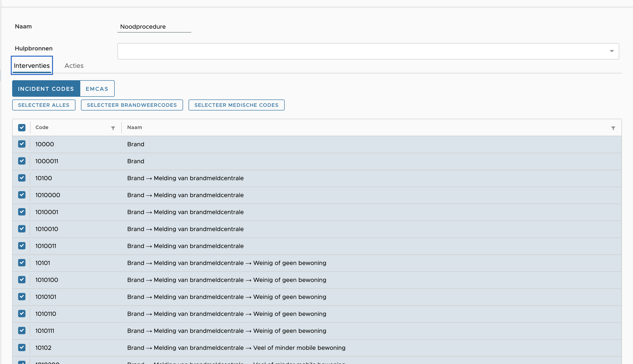Switch to the EMCAS view
The image size is (633, 364).
pyautogui.click(x=97, y=89)
